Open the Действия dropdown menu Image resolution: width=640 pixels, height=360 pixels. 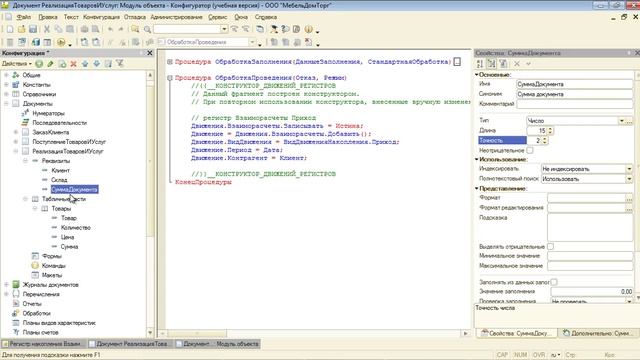tap(16, 64)
